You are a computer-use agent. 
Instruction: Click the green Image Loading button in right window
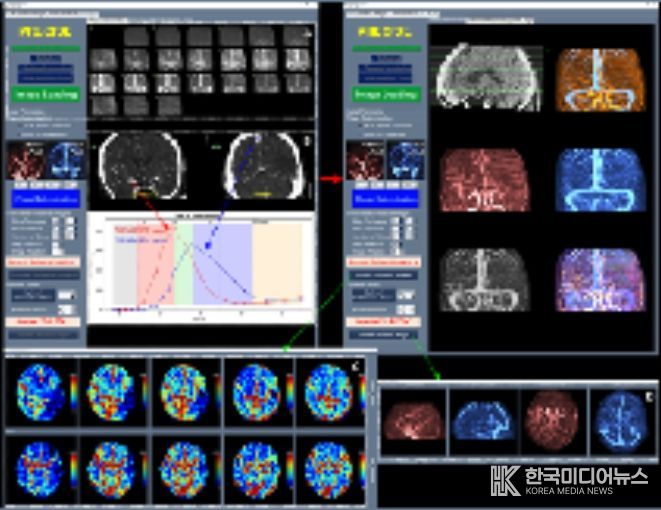tap(385, 95)
